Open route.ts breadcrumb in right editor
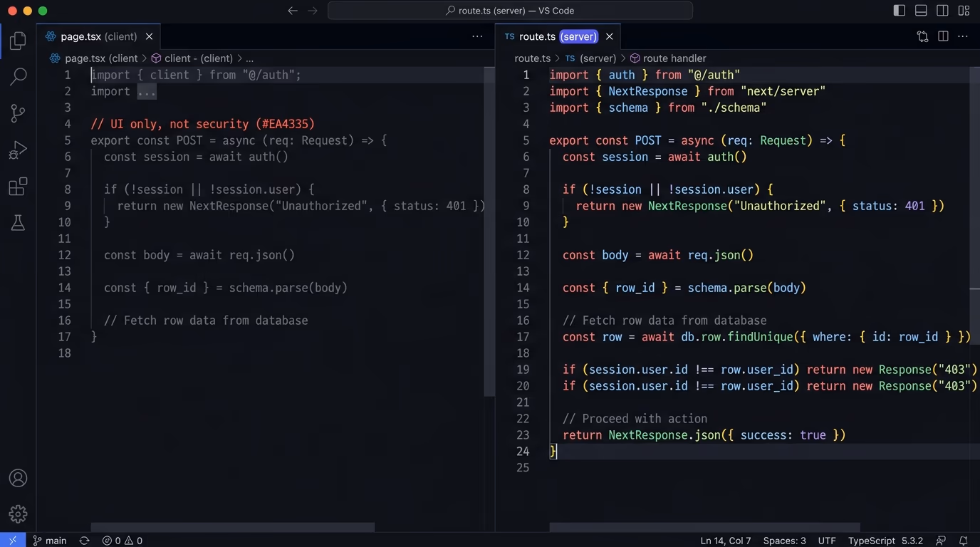 click(533, 58)
